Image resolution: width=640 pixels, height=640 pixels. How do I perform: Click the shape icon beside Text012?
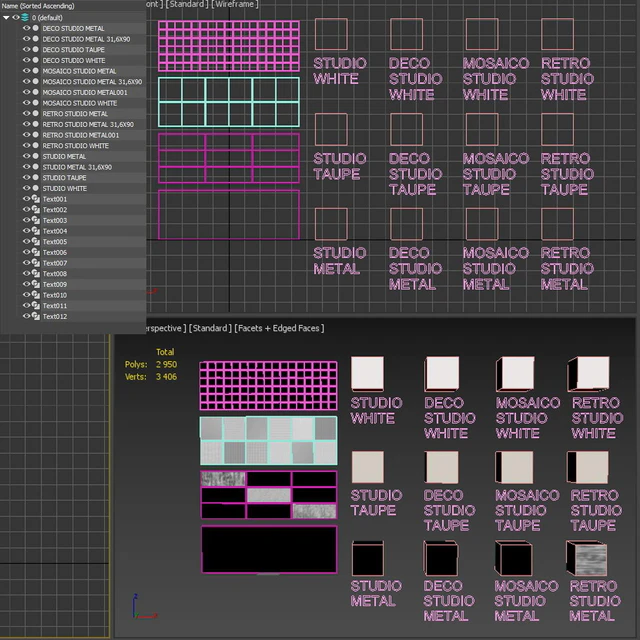click(x=36, y=316)
